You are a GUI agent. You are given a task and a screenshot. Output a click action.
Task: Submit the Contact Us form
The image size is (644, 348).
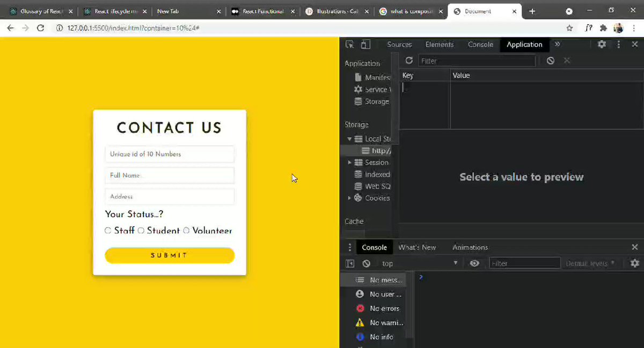170,255
